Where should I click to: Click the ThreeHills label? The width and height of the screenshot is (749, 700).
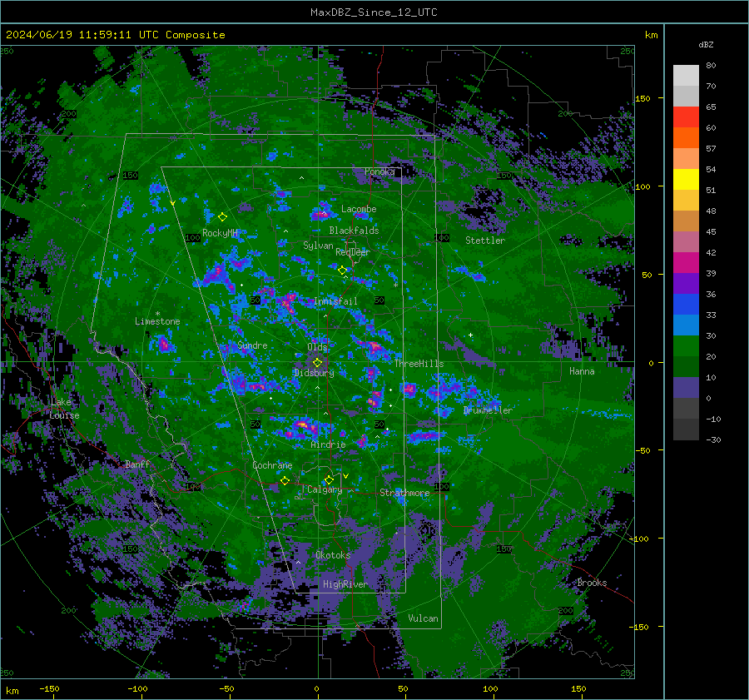coord(419,364)
